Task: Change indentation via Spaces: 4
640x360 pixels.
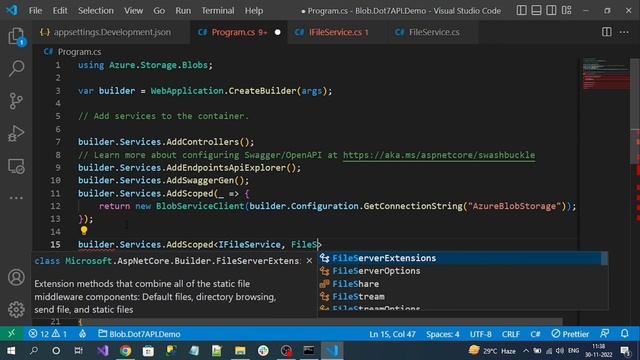Action: [x=442, y=334]
